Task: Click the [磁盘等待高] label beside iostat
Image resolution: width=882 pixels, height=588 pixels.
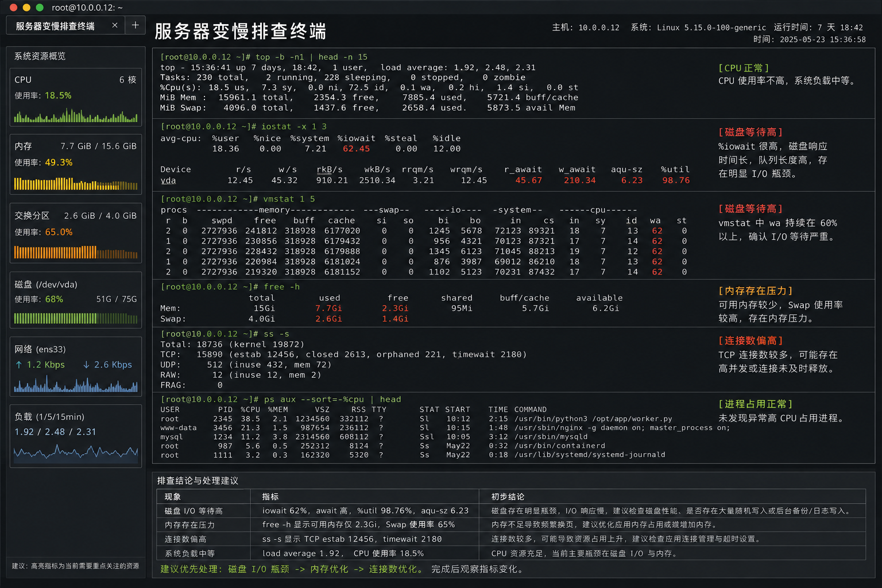Action: pyautogui.click(x=751, y=132)
